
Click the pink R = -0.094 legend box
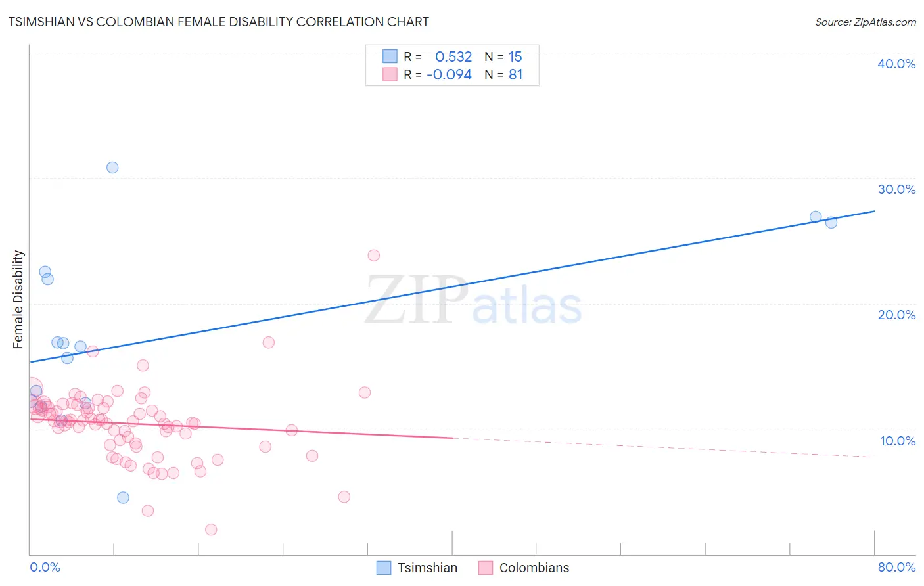[x=390, y=74]
